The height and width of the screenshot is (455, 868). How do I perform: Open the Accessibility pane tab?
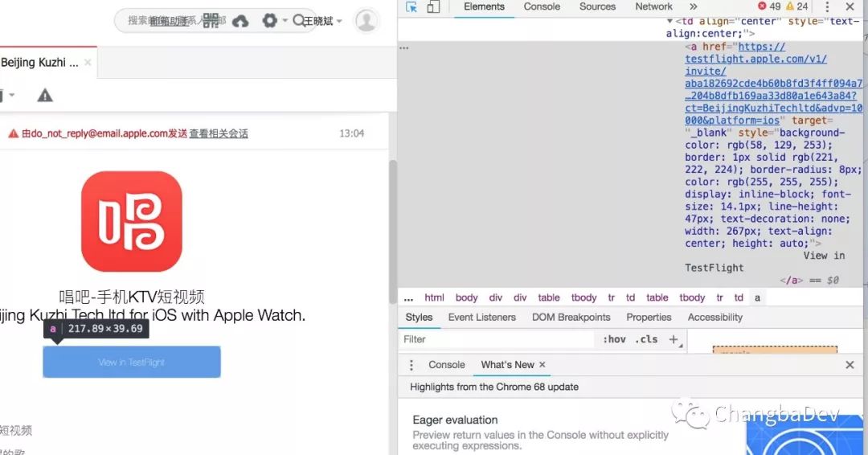coord(714,318)
